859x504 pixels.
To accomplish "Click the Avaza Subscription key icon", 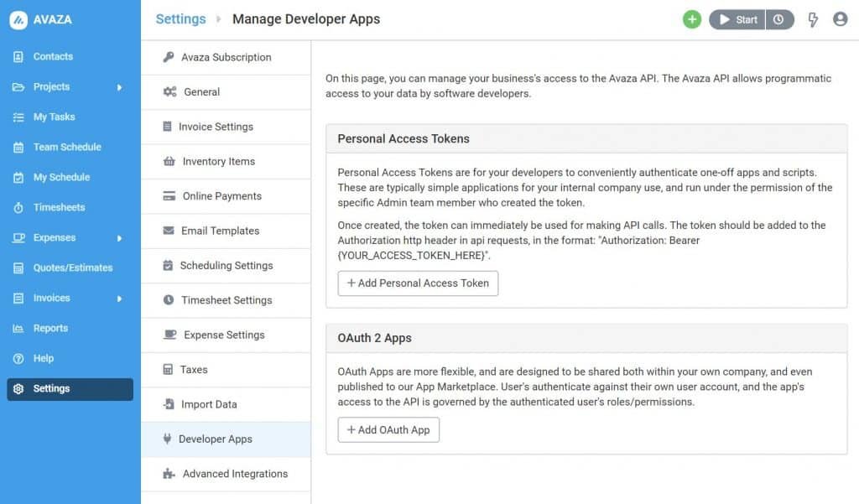I will click(x=169, y=57).
